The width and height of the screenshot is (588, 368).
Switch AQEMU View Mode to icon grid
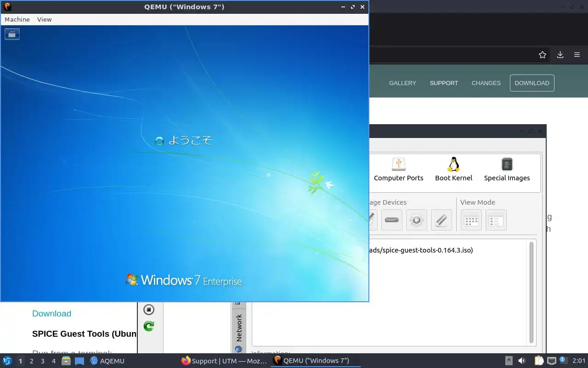(x=471, y=220)
